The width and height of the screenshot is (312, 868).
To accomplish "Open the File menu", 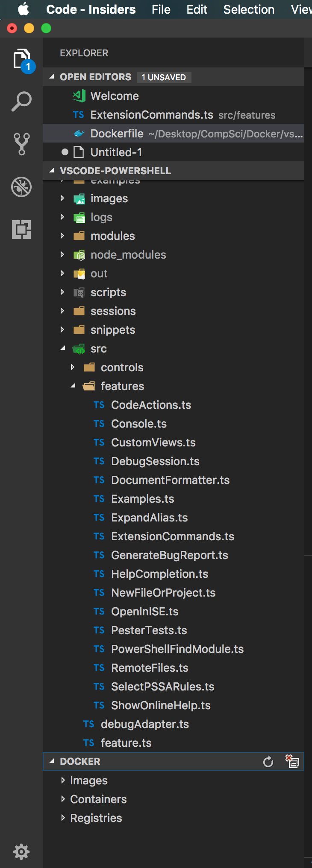I will [x=161, y=9].
